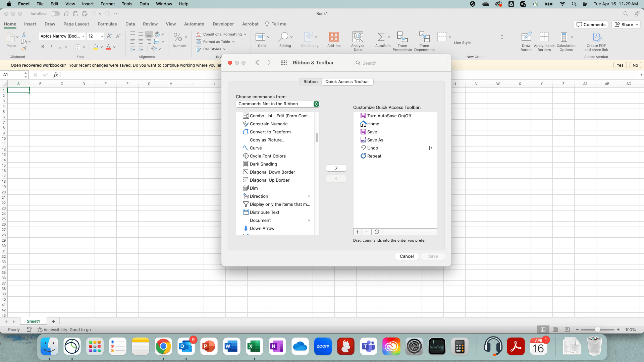This screenshot has height=362, width=644.
Task: Click the AutoSum icon in ribbon
Action: pyautogui.click(x=381, y=37)
